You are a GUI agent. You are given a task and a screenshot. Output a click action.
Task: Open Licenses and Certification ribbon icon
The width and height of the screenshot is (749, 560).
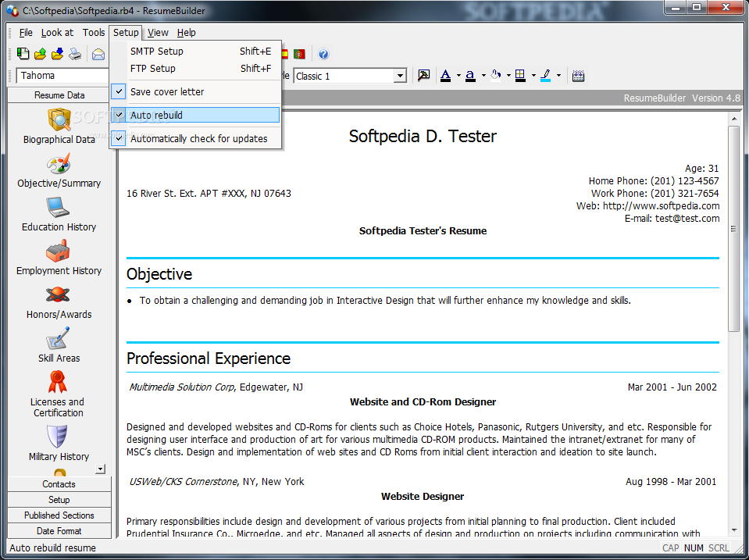[x=58, y=382]
